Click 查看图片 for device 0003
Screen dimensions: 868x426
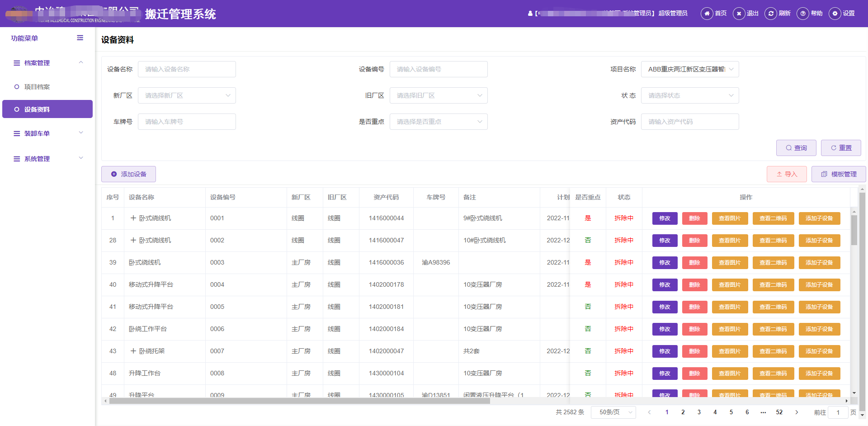730,262
